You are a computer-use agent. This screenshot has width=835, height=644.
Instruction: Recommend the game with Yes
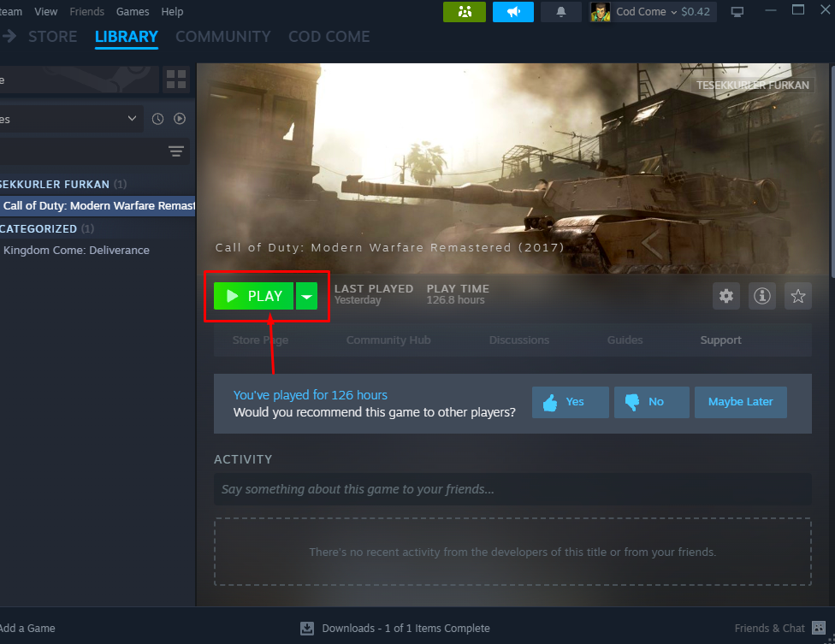tap(571, 402)
